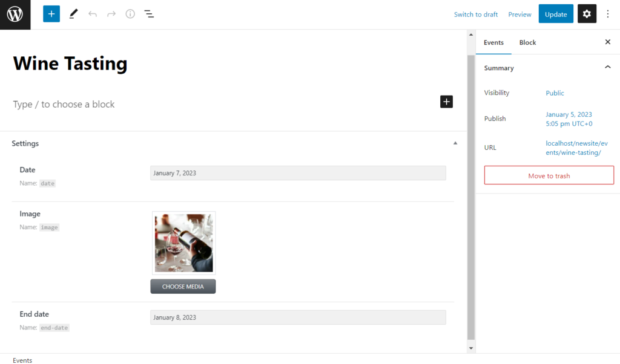
Task: Select the Tools pencil icon
Action: tap(73, 15)
